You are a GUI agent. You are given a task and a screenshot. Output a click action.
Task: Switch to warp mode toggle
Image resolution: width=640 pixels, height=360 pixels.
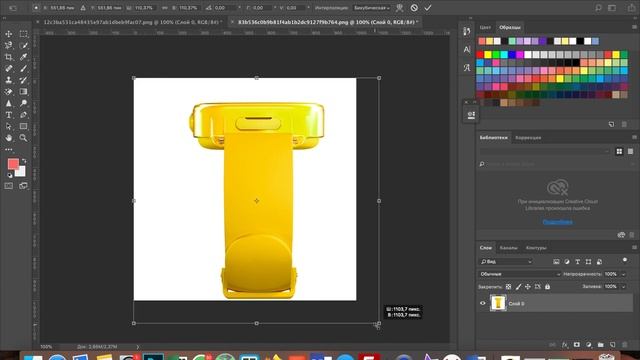click(x=400, y=8)
